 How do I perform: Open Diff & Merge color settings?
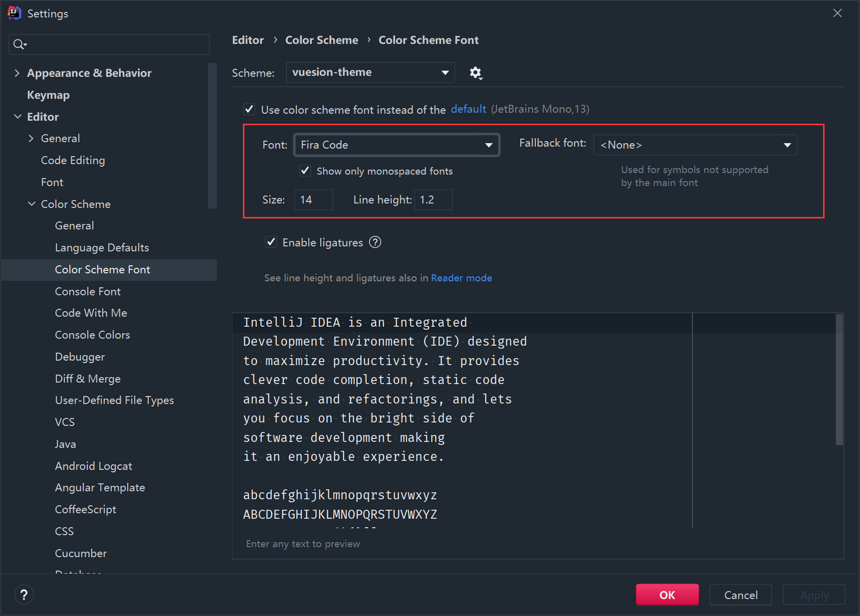pos(88,379)
